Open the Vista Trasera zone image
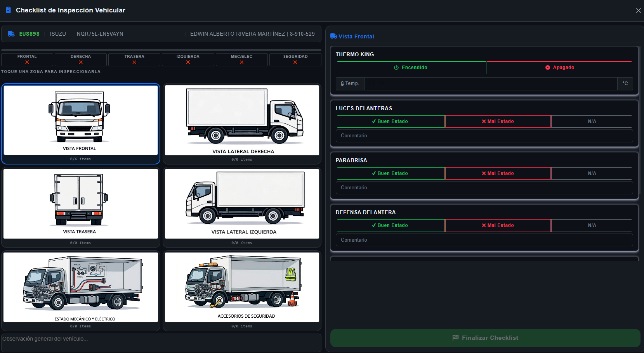Viewport: 644px width, 353px height. pyautogui.click(x=81, y=204)
